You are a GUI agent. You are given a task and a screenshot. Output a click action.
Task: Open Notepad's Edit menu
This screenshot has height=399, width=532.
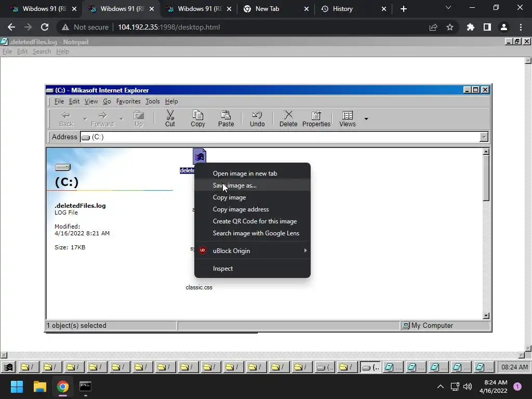tap(22, 51)
